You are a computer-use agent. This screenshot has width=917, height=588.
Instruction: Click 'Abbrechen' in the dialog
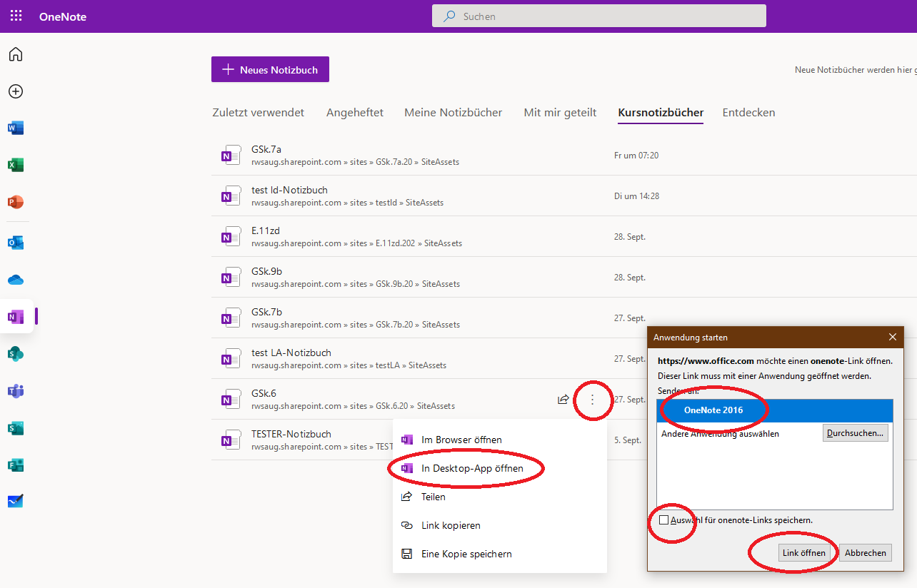tap(866, 552)
